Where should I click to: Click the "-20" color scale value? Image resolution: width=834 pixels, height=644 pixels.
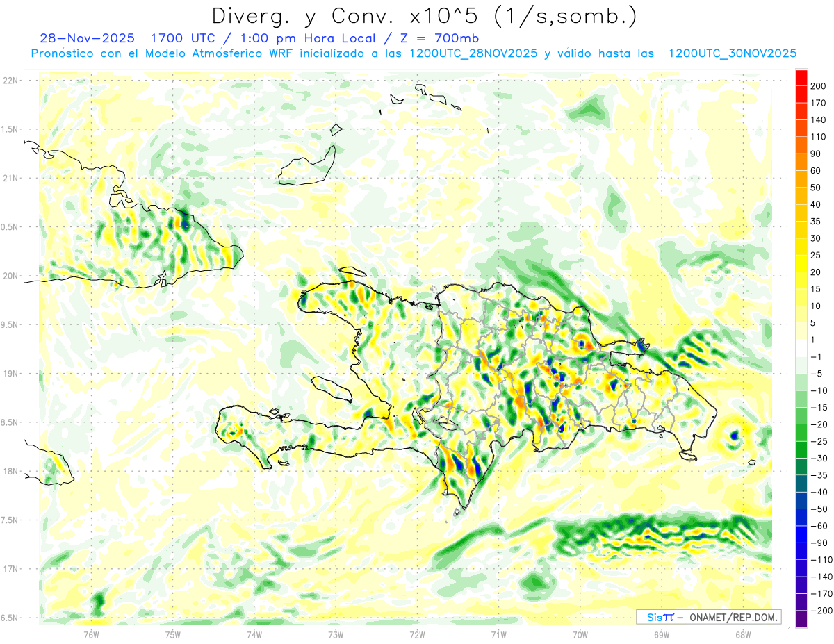(819, 424)
